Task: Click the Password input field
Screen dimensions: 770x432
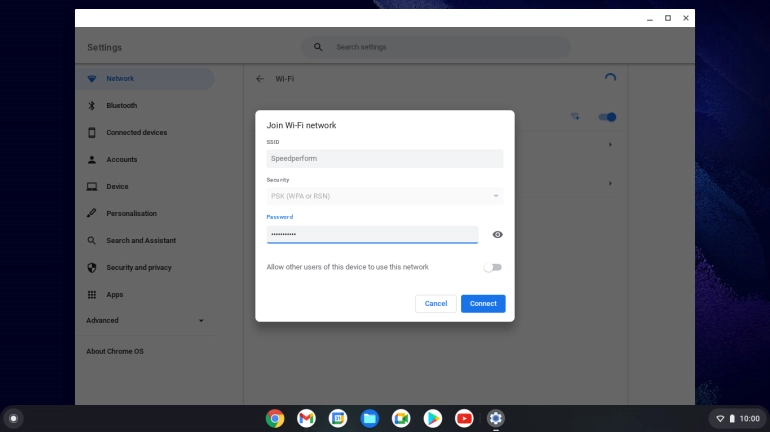Action: click(x=372, y=234)
